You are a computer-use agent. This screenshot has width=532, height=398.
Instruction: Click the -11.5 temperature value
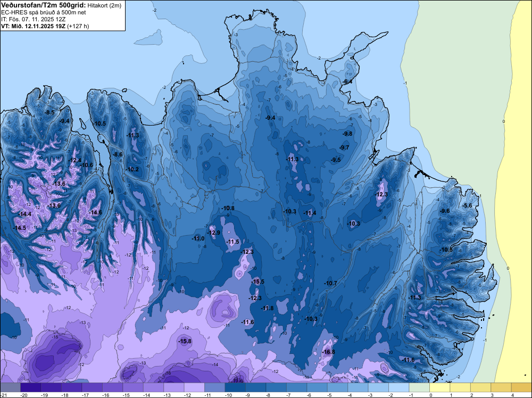233,242
